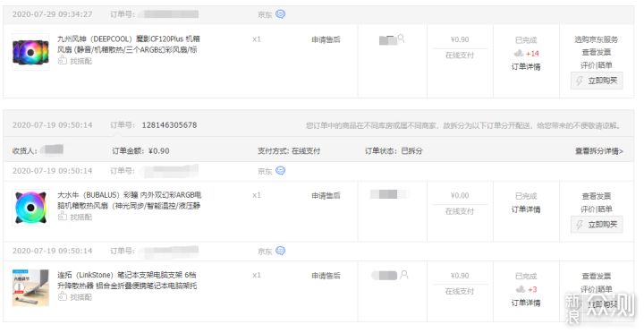Click the +3 points value
644x333 pixels.
tap(532, 289)
